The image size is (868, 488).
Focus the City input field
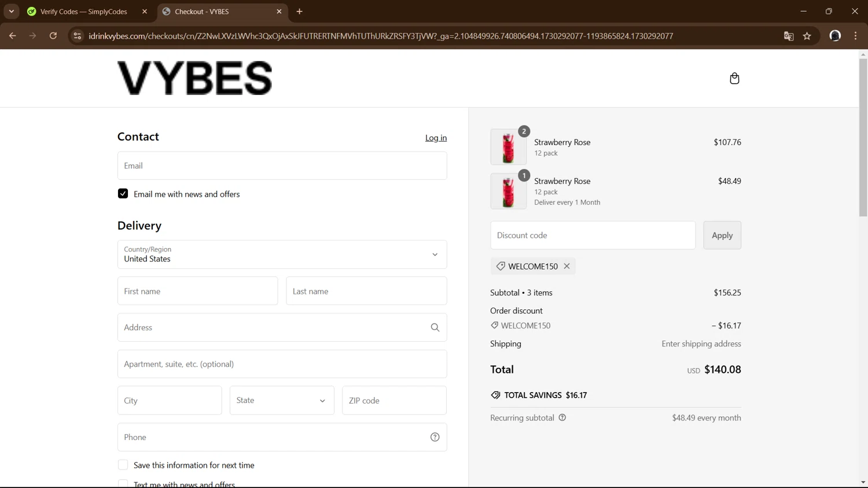tap(170, 400)
